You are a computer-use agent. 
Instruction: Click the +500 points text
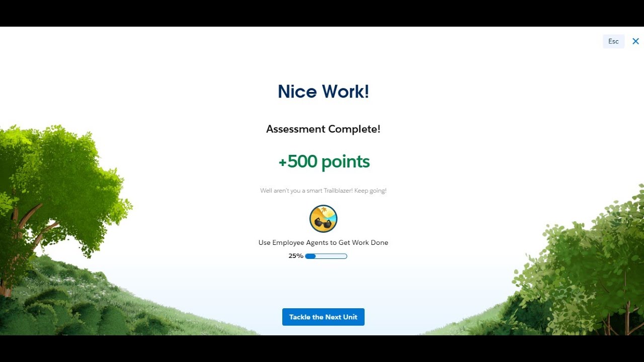(324, 161)
